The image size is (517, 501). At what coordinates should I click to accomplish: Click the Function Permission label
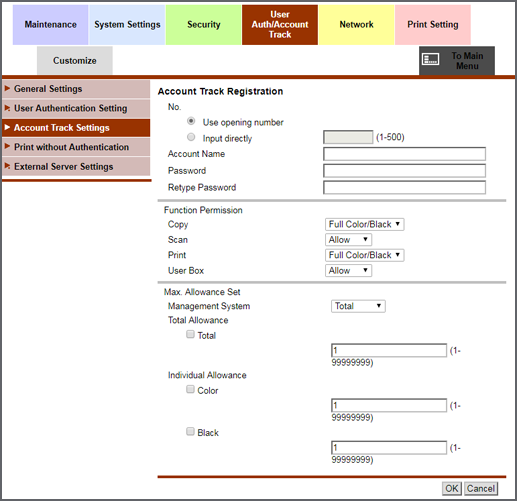click(203, 210)
